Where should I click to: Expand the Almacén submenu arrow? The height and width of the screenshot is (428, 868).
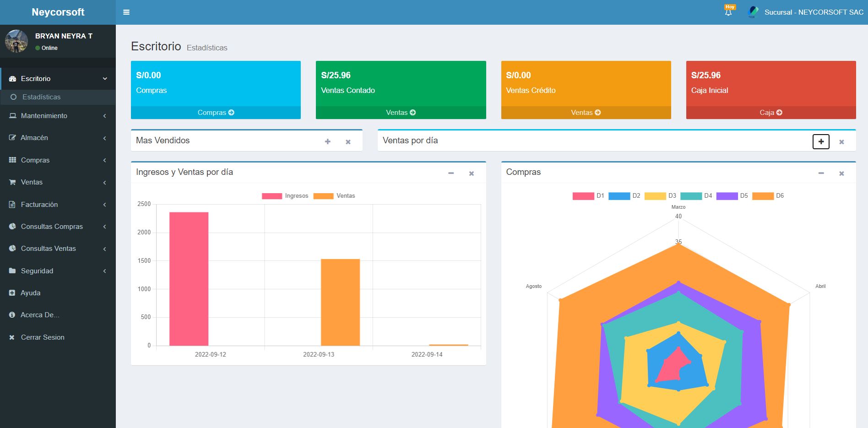click(x=105, y=138)
